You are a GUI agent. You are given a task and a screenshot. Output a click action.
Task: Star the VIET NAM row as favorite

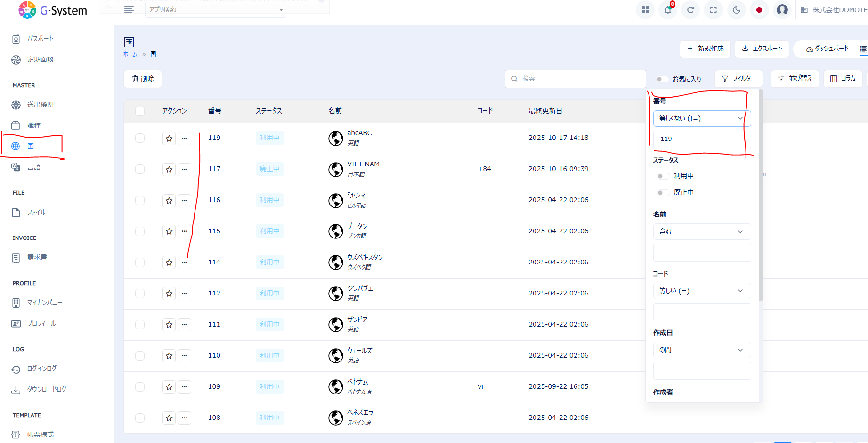(x=169, y=169)
